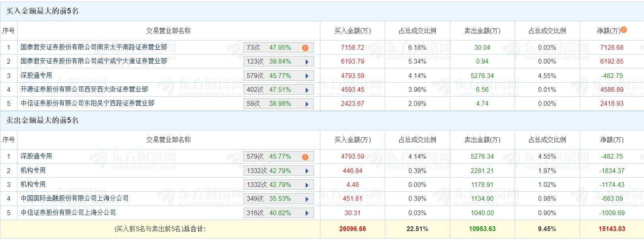Expand arrow for first 机构专用 sell row
The image size is (644, 239).
(x=307, y=171)
